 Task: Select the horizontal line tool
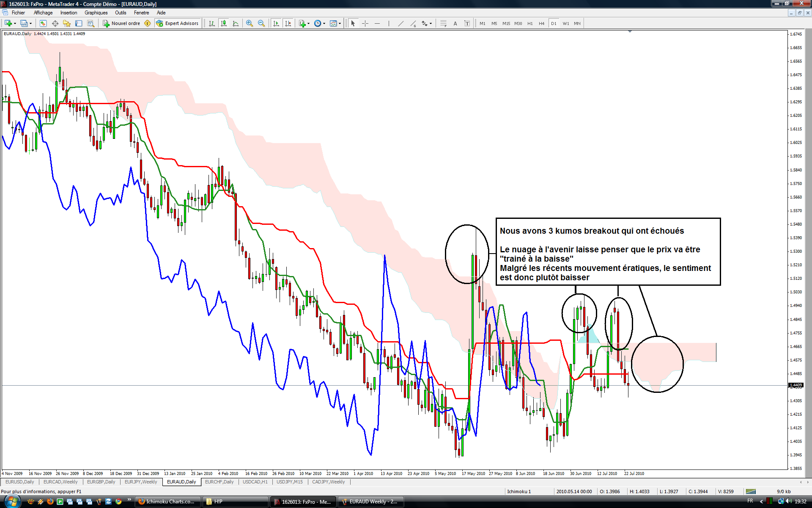pyautogui.click(x=377, y=23)
